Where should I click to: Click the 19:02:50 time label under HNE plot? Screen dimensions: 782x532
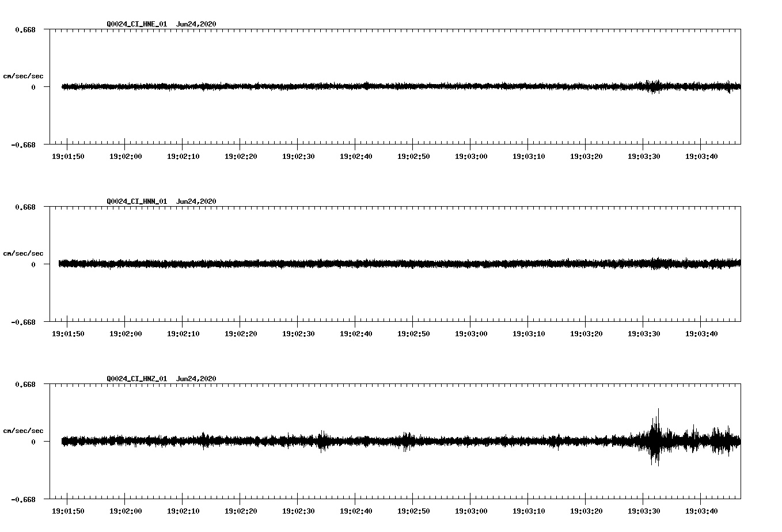point(413,156)
